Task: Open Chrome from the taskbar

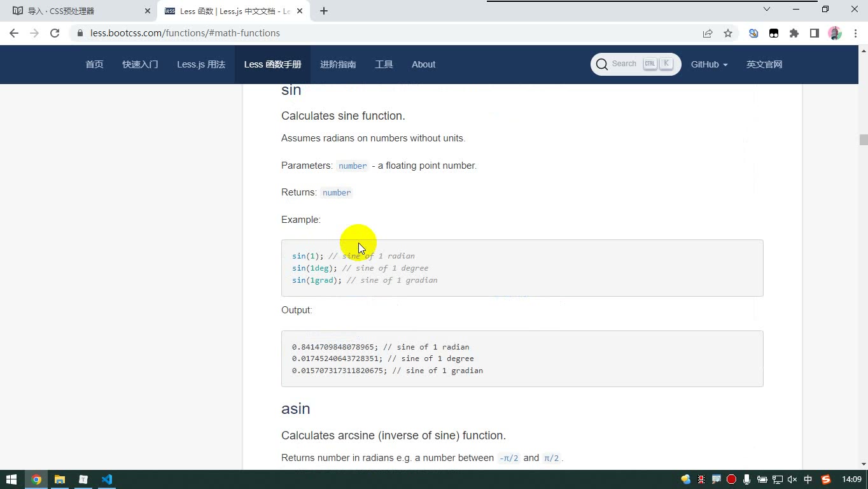Action: [x=36, y=479]
